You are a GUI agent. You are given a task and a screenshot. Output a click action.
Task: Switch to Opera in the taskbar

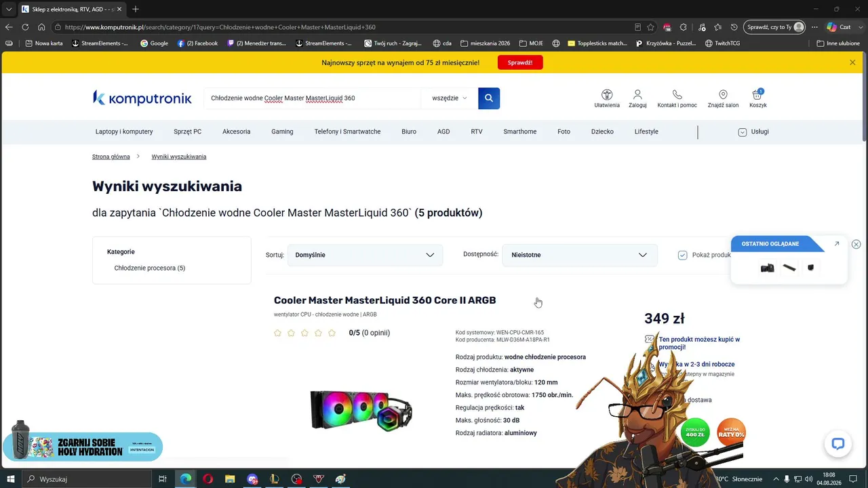tap(208, 479)
